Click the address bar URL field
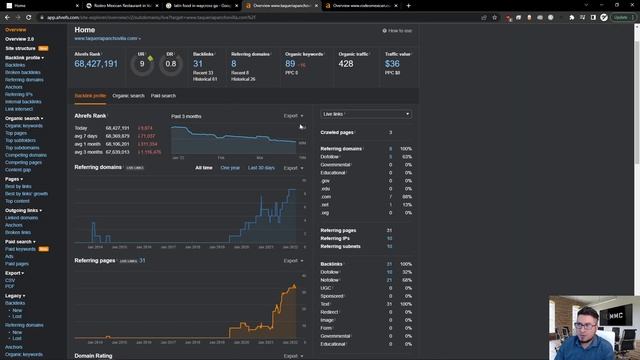The height and width of the screenshot is (360, 640). [257, 18]
